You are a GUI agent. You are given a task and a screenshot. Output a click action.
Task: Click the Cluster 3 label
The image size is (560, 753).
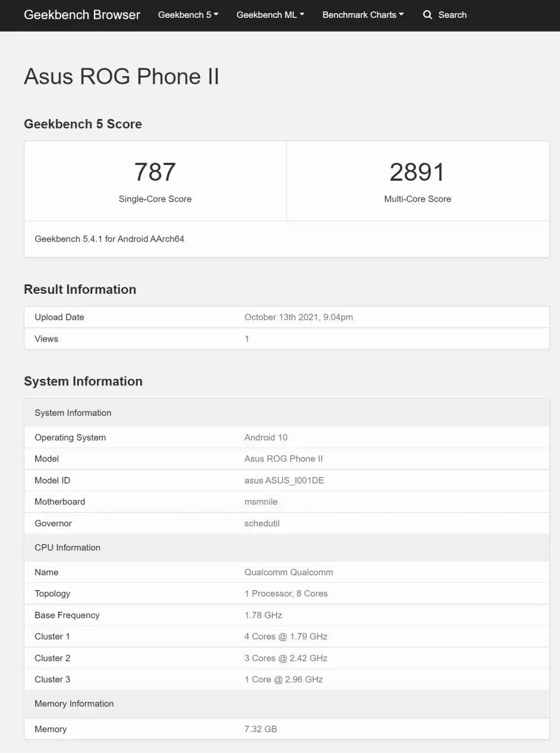pyautogui.click(x=52, y=679)
